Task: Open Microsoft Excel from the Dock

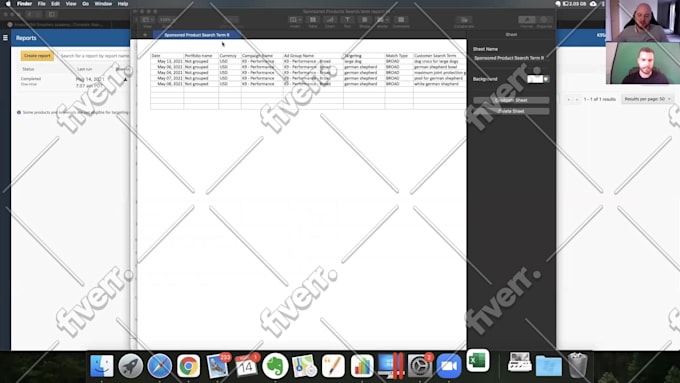Action: (478, 360)
